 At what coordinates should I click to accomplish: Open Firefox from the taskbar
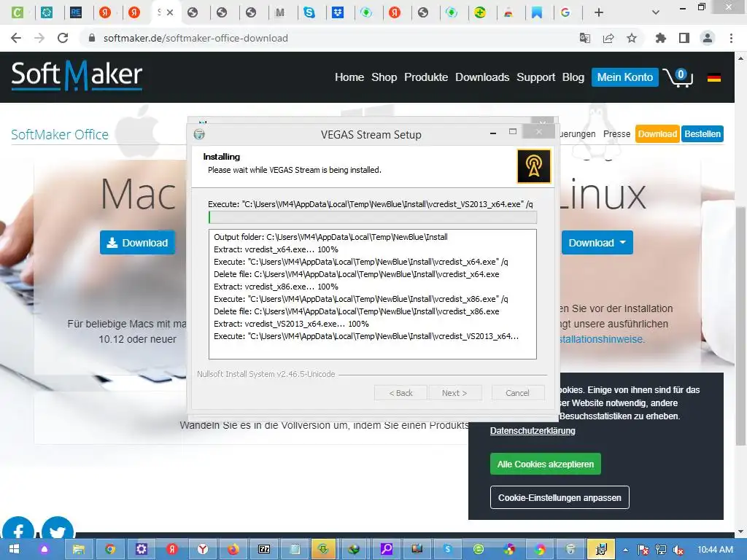pos(233,550)
